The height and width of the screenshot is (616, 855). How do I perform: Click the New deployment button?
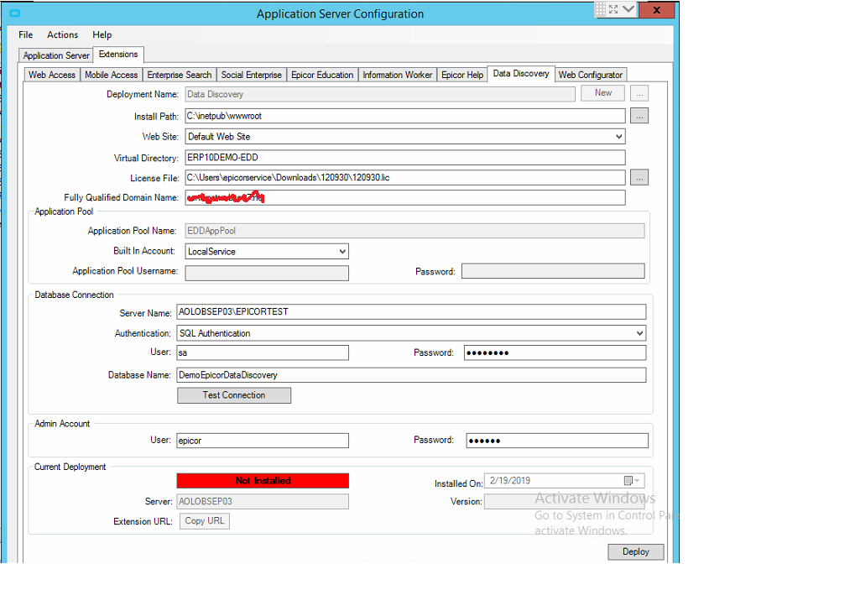(x=602, y=93)
